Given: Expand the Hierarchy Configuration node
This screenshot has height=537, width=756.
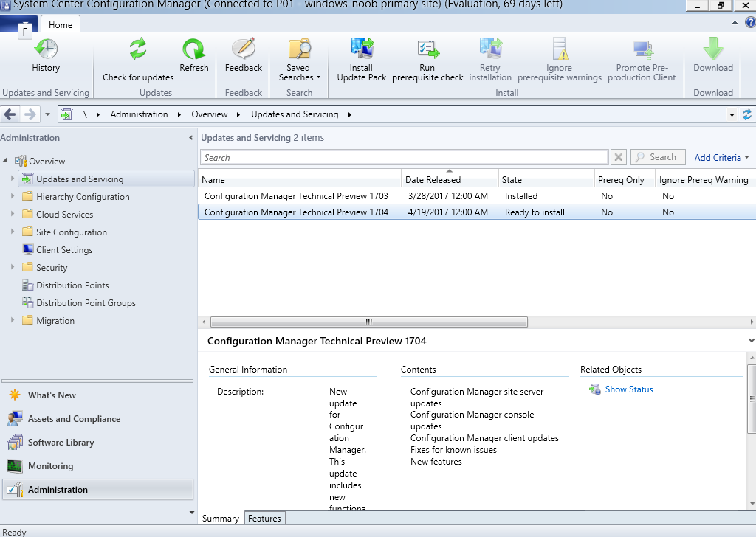Looking at the screenshot, I should (x=12, y=196).
